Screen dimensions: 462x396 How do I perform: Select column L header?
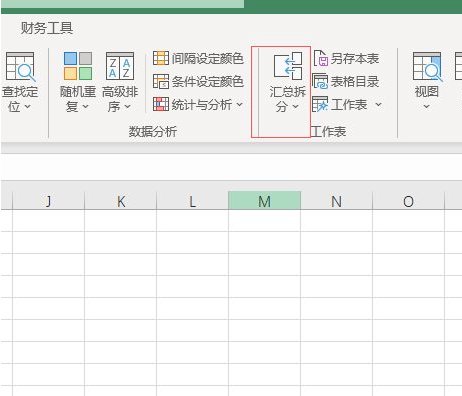tap(193, 201)
